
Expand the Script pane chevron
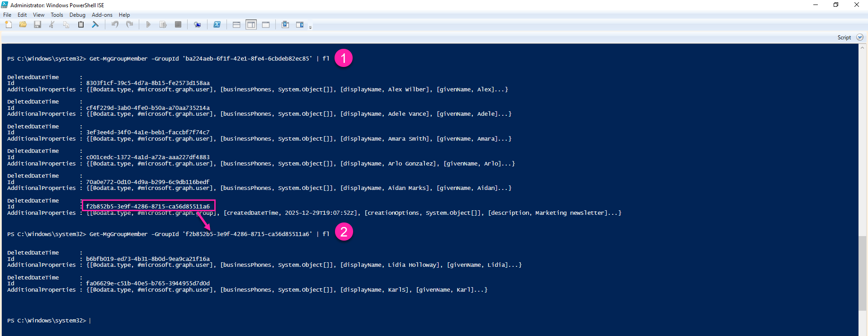pos(860,38)
